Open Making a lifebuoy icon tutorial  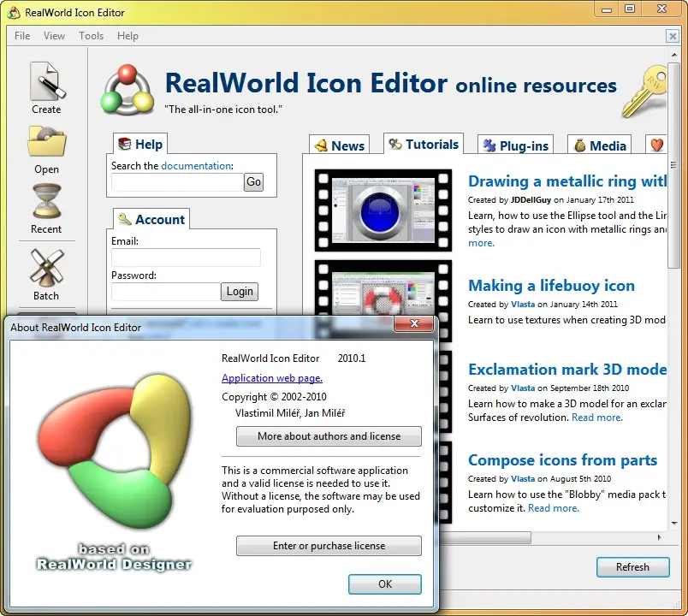(551, 285)
